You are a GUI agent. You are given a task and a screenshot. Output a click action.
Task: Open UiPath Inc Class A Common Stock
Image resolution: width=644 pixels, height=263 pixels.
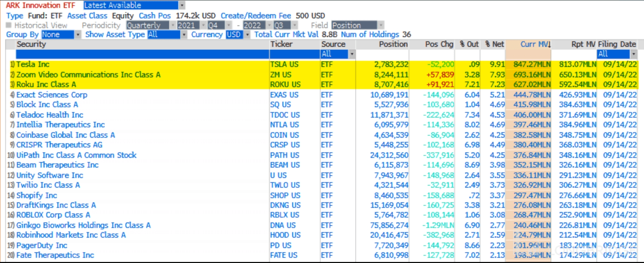76,155
